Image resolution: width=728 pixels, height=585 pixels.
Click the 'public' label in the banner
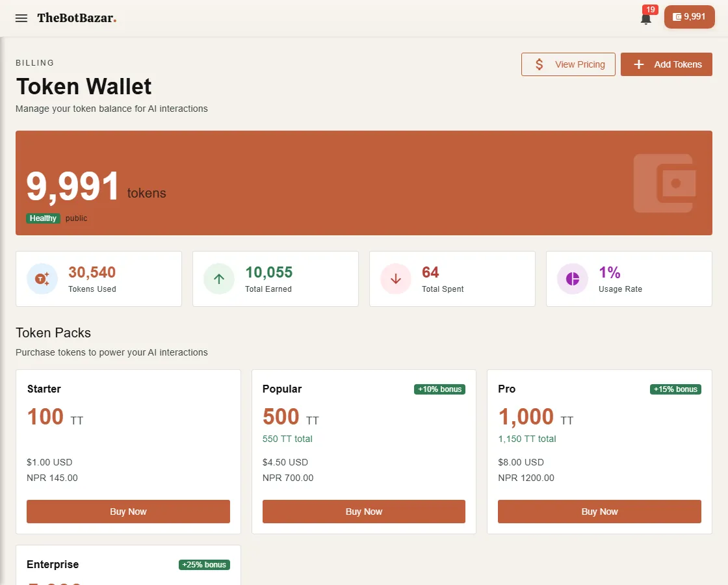[x=76, y=218]
